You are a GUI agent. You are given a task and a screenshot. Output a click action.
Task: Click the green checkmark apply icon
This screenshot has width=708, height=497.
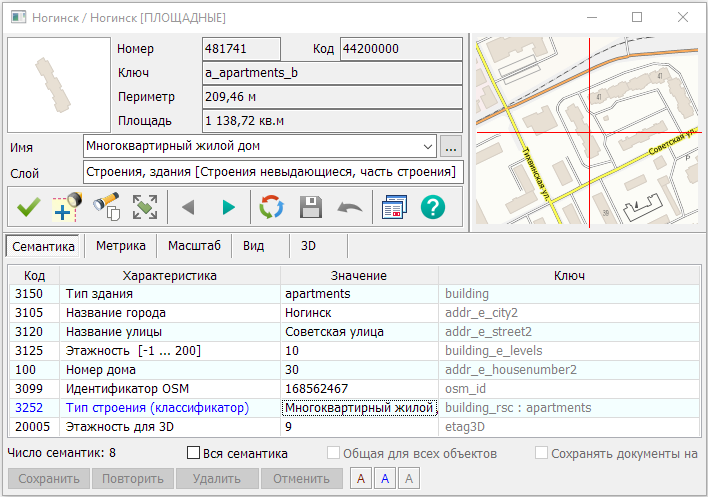pyautogui.click(x=28, y=207)
